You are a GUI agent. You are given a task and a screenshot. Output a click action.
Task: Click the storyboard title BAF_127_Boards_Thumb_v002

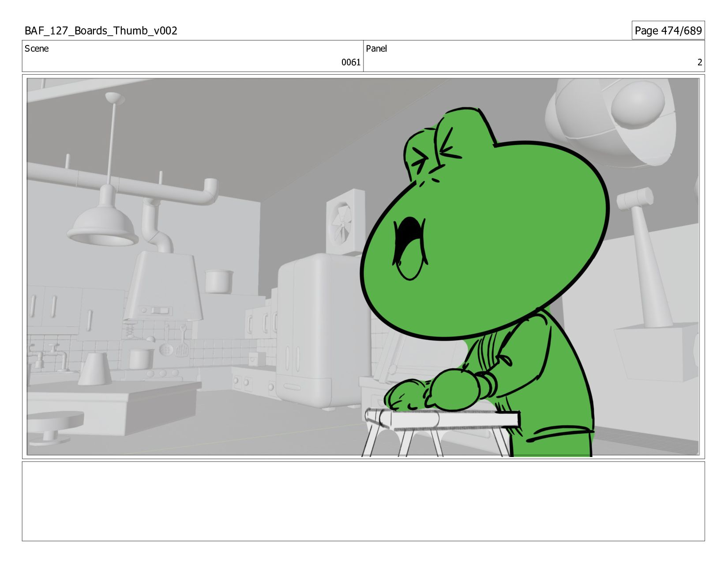pyautogui.click(x=101, y=30)
